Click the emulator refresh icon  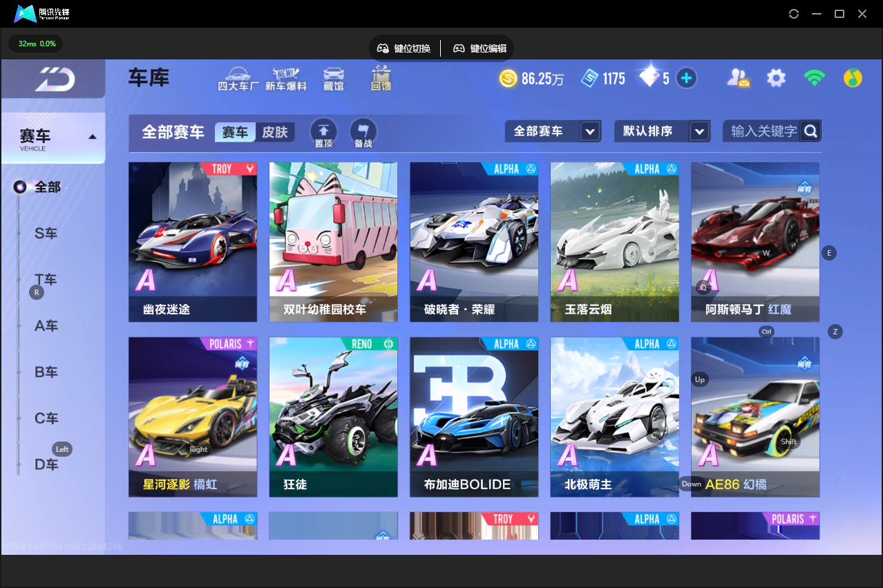coord(794,14)
